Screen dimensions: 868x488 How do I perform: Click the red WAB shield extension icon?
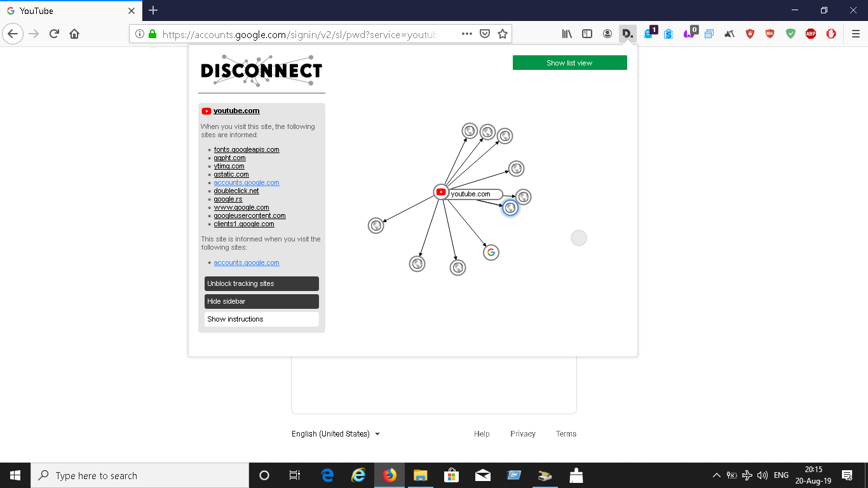[770, 34]
